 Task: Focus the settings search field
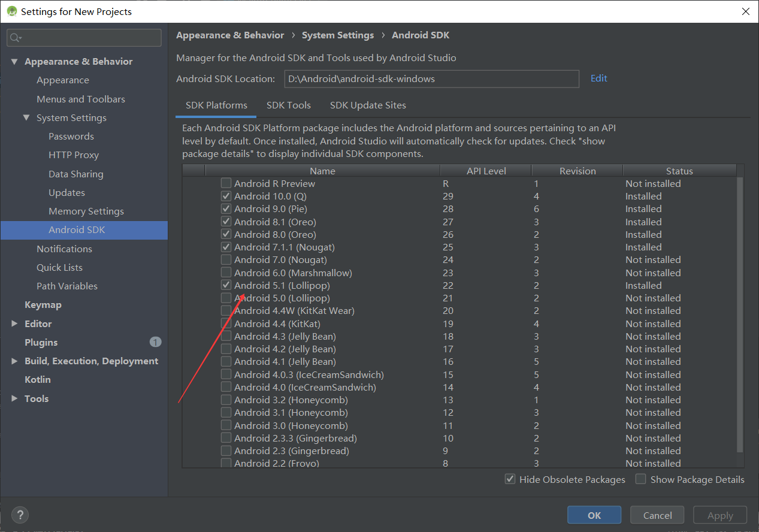90,38
